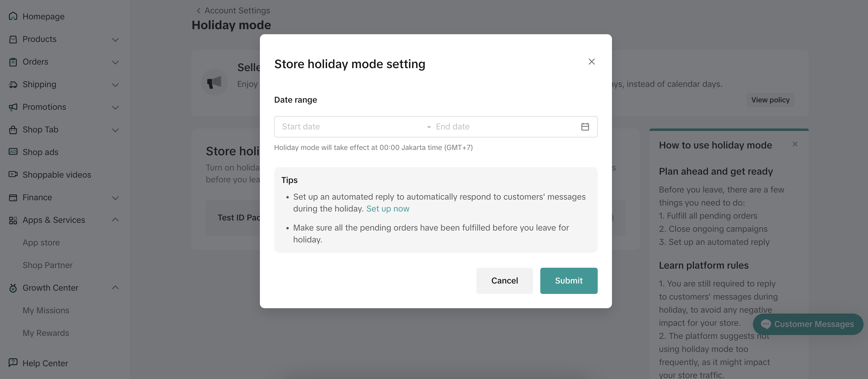The height and width of the screenshot is (379, 868).
Task: Click the Shop ads AD icon
Action: click(x=13, y=152)
